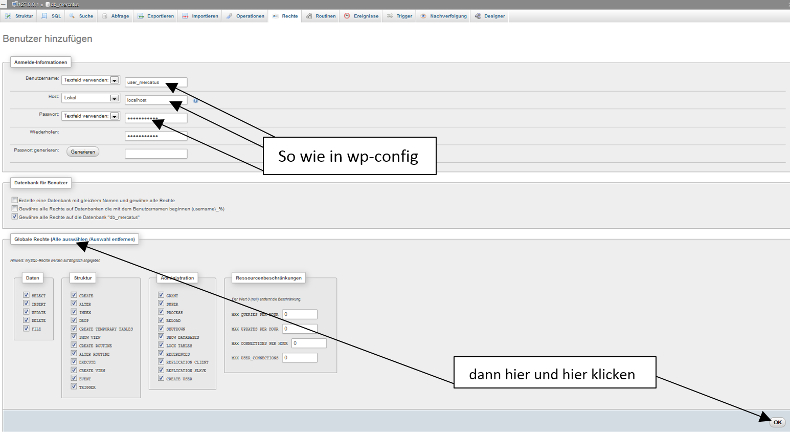This screenshot has height=432, width=790.
Task: Open the Designer tab icon
Action: coord(476,17)
